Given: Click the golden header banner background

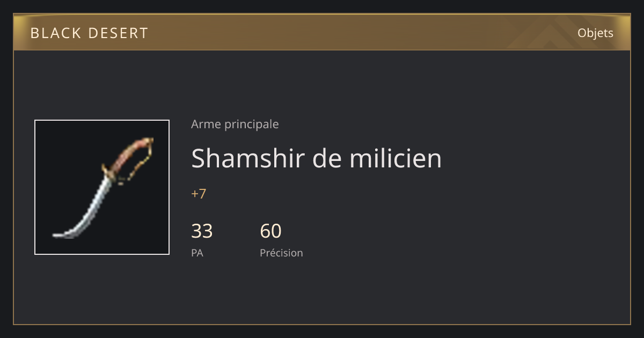Looking at the screenshot, I should (x=322, y=33).
